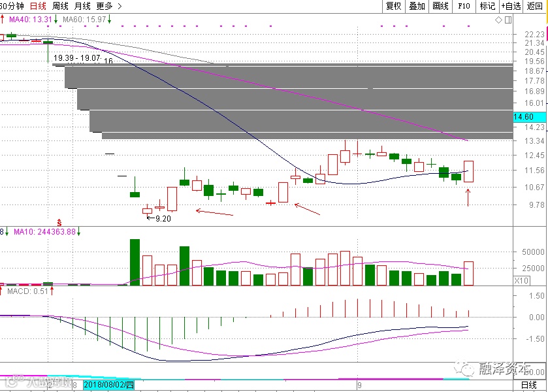Screen dimensions: 548x392
Task: Click the 2018/08/02/四 date label
Action: pos(108,385)
